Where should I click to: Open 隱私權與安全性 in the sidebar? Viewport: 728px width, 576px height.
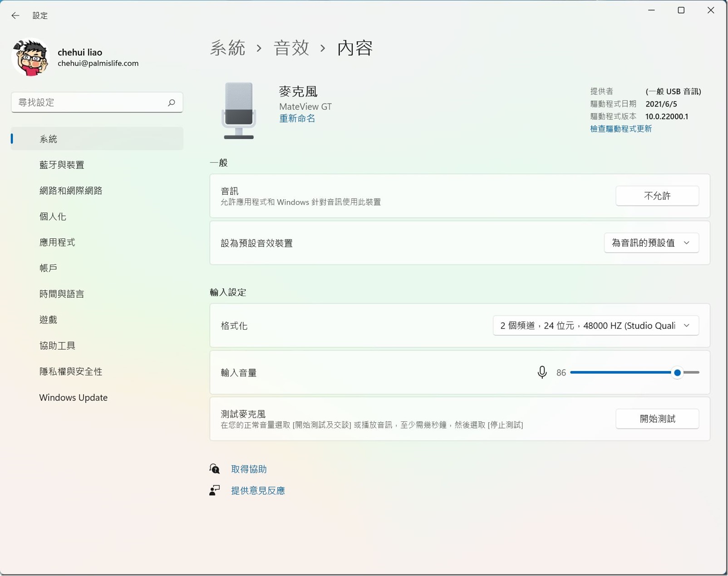coord(71,371)
